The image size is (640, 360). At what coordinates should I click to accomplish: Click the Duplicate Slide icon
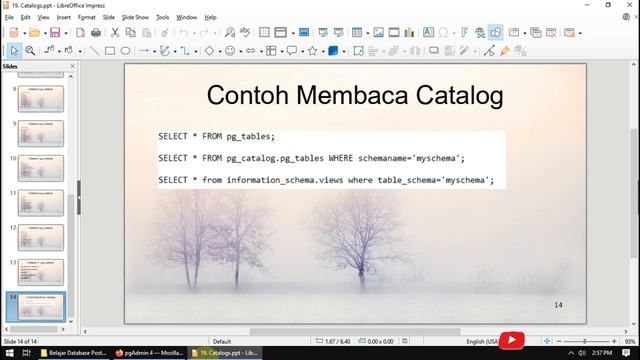point(536,33)
